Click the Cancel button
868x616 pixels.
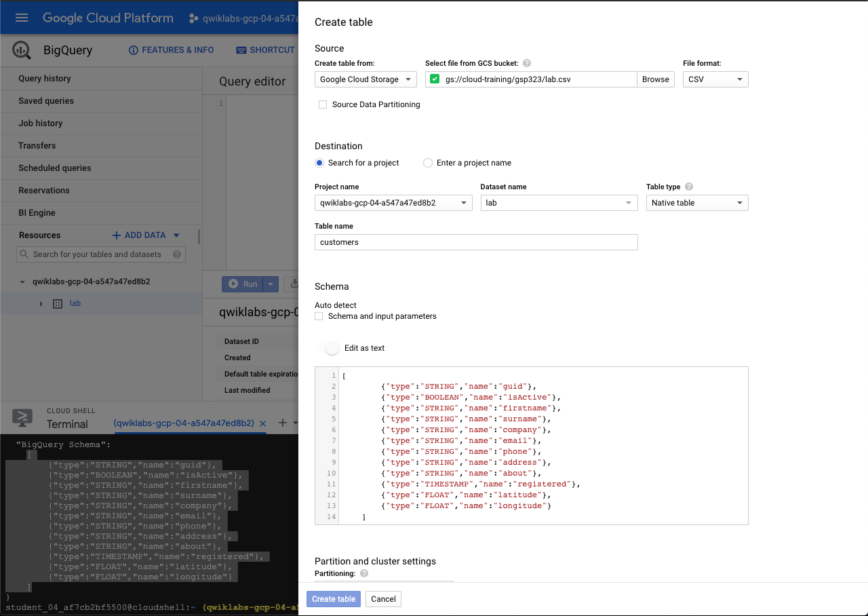(x=383, y=599)
